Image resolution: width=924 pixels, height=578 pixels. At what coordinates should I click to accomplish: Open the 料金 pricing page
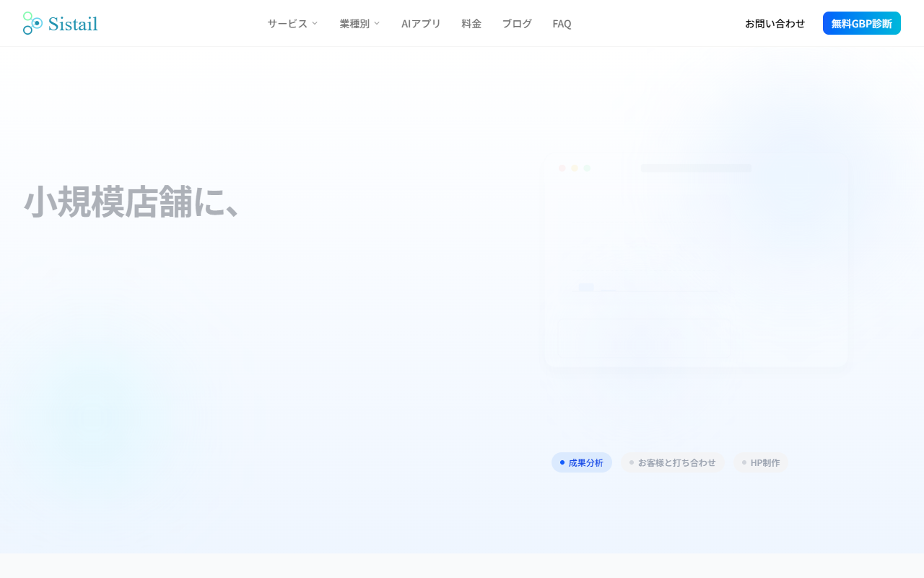point(471,23)
